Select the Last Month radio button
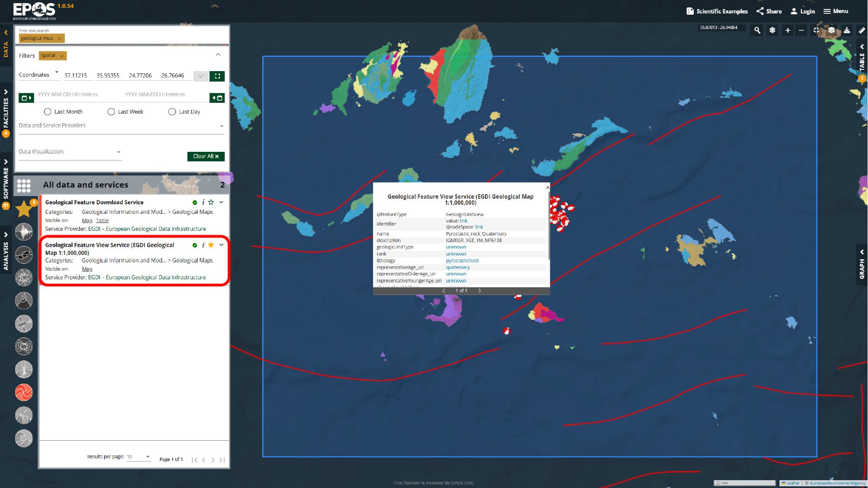Viewport: 868px width, 488px height. point(47,111)
